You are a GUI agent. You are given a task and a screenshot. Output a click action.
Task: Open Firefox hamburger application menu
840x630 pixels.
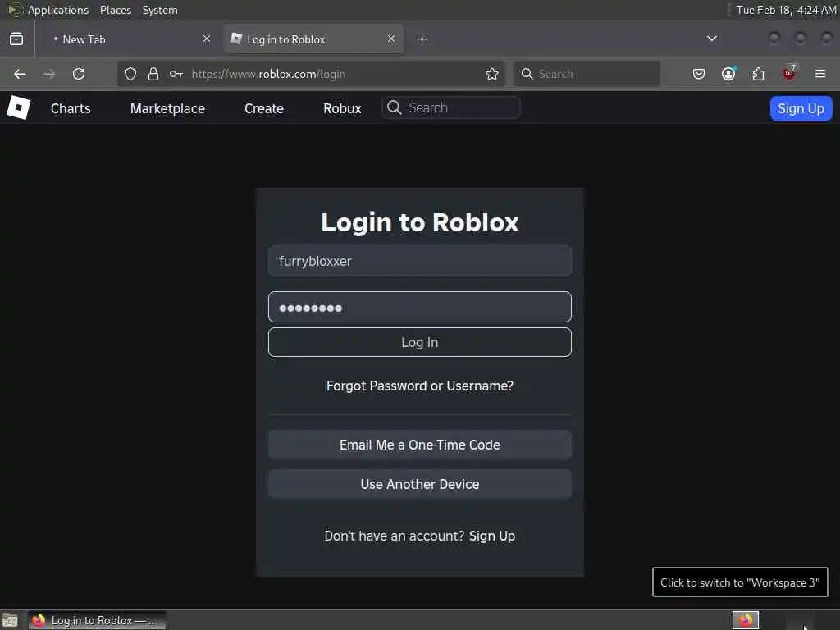click(820, 74)
